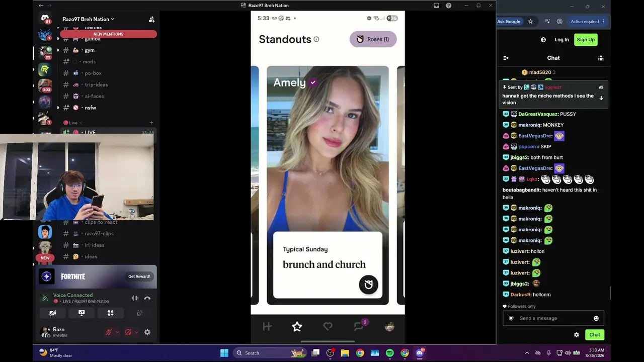Bookmark this page with the star icon
Viewport: 644px width, 362px height.
click(x=530, y=22)
